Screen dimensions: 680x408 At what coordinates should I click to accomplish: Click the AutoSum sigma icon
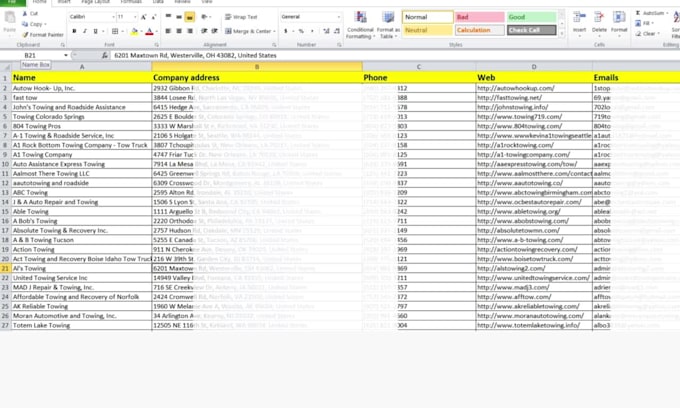click(638, 13)
